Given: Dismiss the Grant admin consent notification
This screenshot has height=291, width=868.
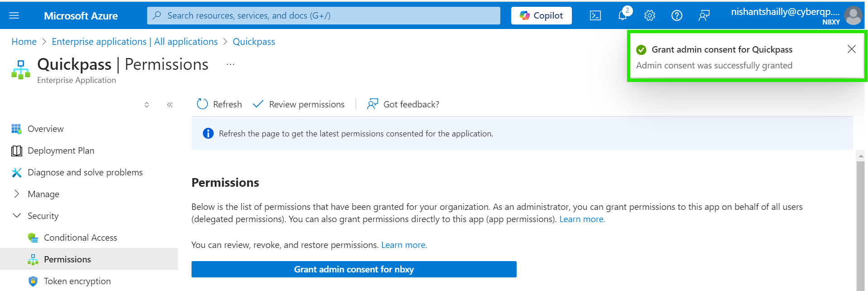Looking at the screenshot, I should click(852, 49).
